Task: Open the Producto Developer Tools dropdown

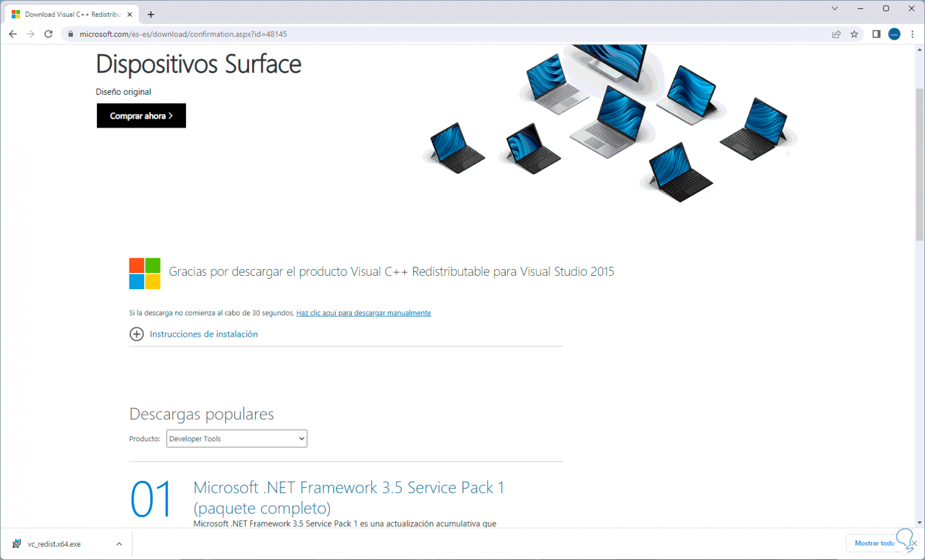Action: (237, 438)
